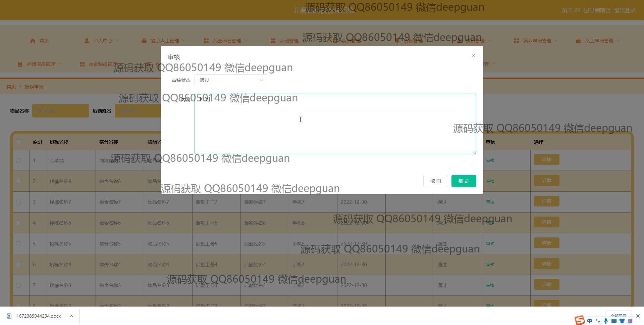This screenshot has height=325, width=644.
Task: Click 退出登录 in the top bar
Action: click(x=625, y=10)
